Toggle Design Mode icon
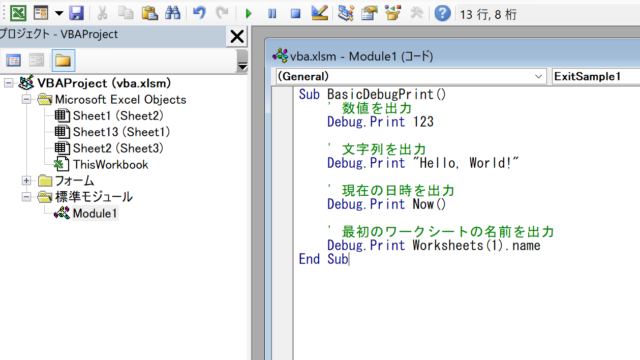 pyautogui.click(x=319, y=13)
